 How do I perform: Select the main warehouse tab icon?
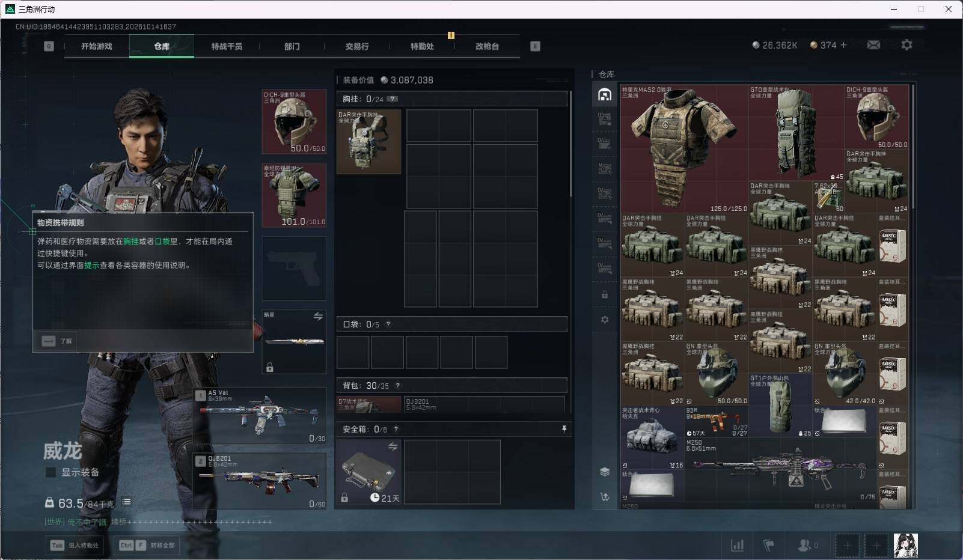pyautogui.click(x=605, y=94)
